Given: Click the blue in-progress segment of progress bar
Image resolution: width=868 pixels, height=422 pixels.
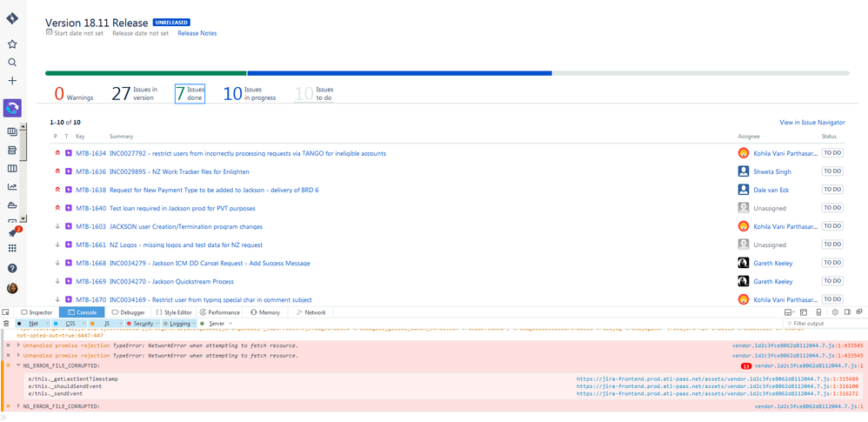Looking at the screenshot, I should (x=400, y=73).
